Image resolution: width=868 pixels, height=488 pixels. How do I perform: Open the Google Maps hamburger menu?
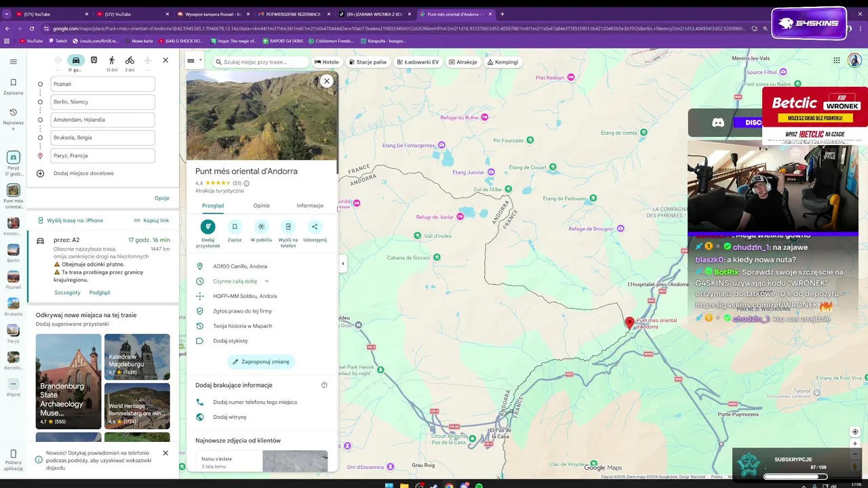point(13,62)
